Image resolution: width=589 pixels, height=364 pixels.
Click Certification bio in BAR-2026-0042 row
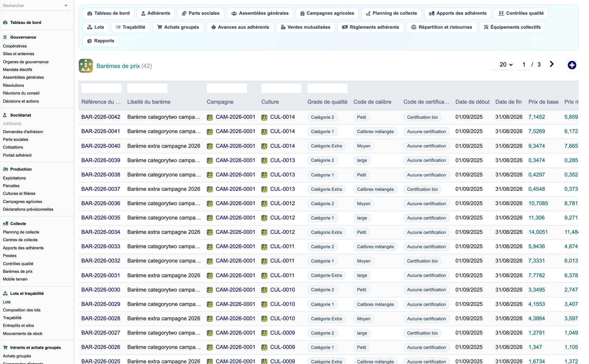click(422, 117)
